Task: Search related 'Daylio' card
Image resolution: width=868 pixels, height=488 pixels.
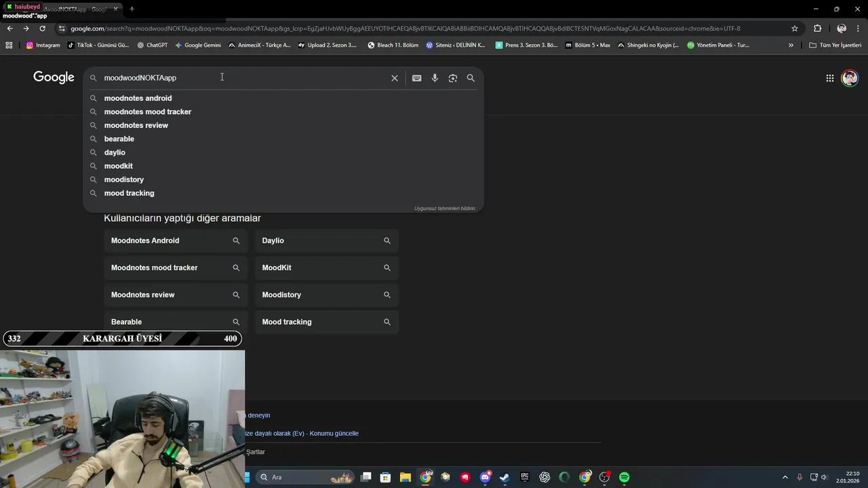Action: (327, 241)
